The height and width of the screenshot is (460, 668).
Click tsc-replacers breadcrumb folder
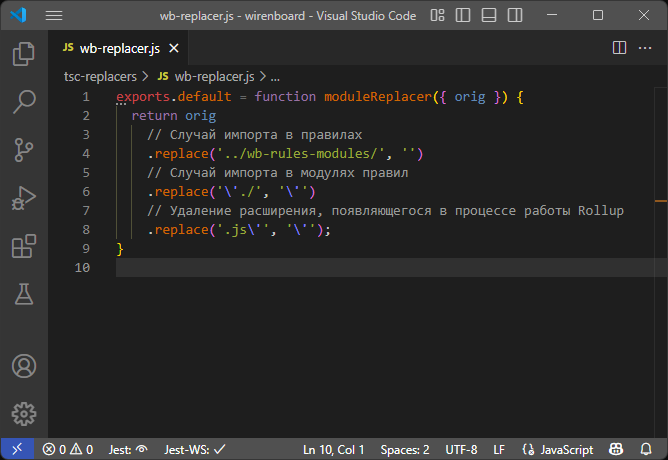tap(100, 77)
